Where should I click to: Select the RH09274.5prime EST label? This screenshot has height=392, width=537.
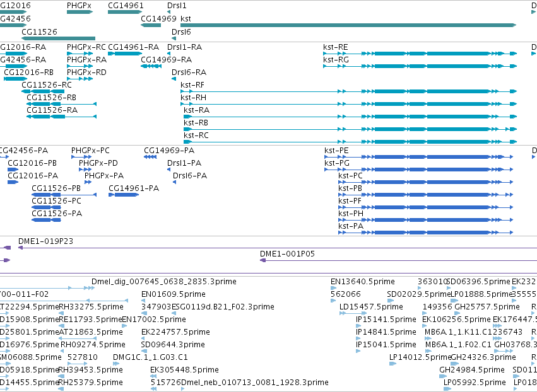click(x=93, y=345)
